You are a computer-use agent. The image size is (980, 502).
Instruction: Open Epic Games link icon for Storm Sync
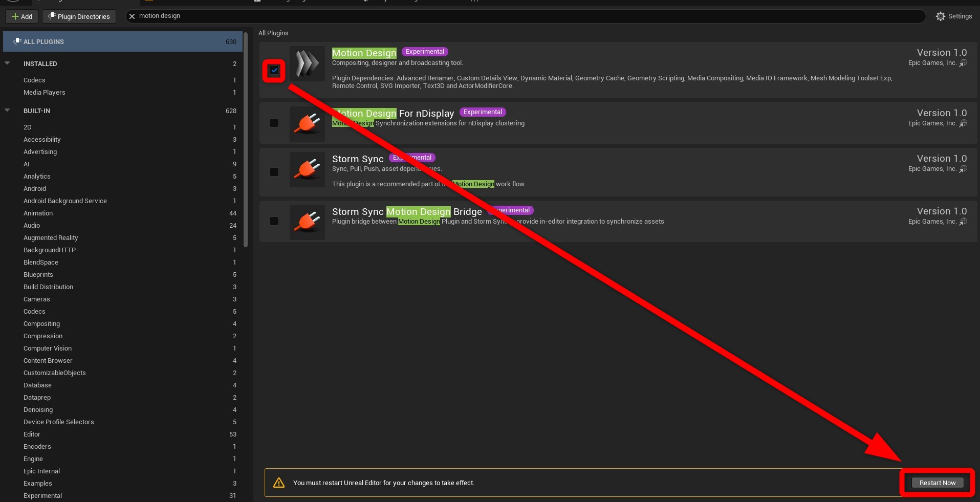[963, 169]
